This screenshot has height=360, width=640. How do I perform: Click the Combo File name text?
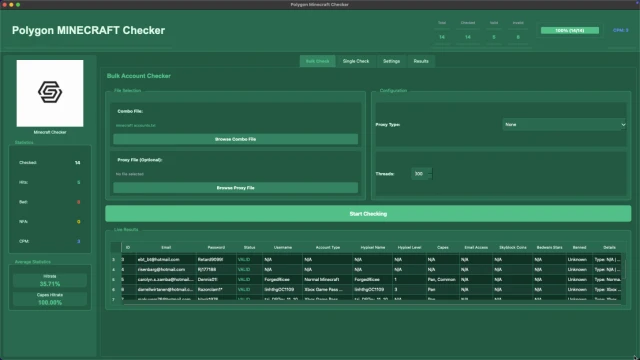coord(136,125)
